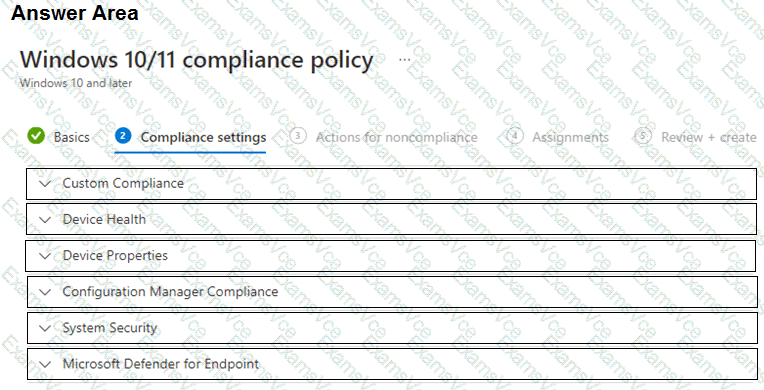This screenshot has width=764, height=390.
Task: Select the Compliance settings tab
Action: click(203, 137)
